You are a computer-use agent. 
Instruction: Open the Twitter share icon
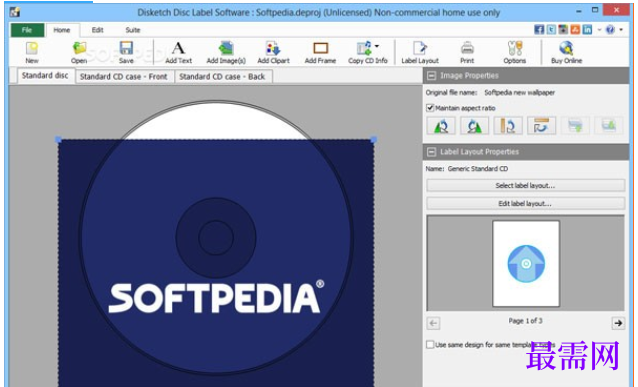[x=551, y=29]
